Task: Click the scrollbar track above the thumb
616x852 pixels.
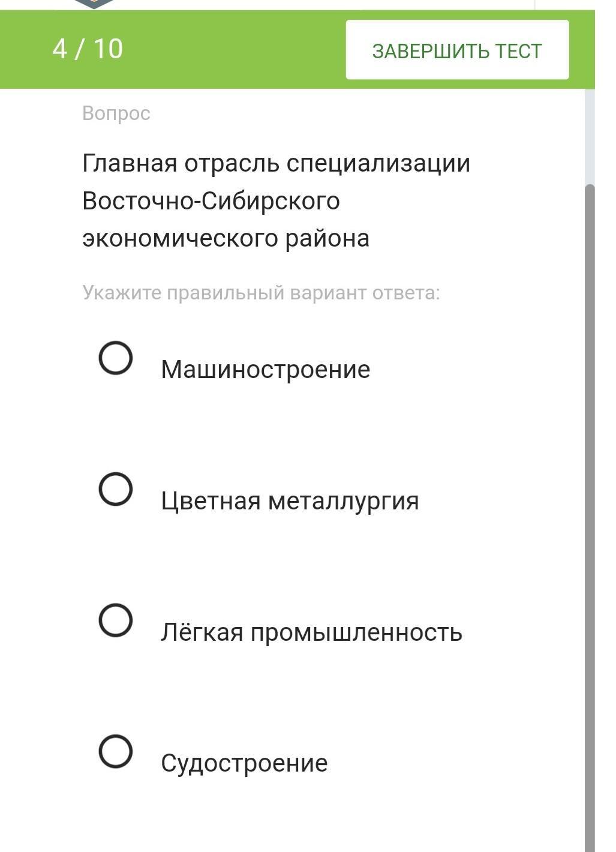Action: [x=590, y=136]
